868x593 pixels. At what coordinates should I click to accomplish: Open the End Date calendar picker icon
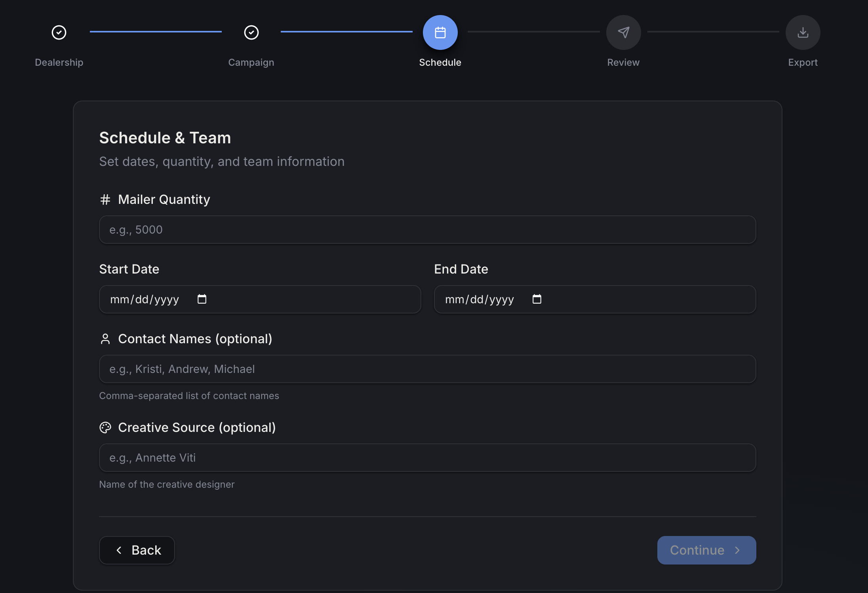click(537, 299)
